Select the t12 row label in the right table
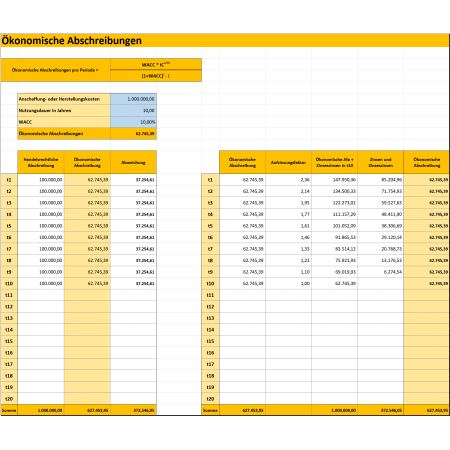 (210, 307)
